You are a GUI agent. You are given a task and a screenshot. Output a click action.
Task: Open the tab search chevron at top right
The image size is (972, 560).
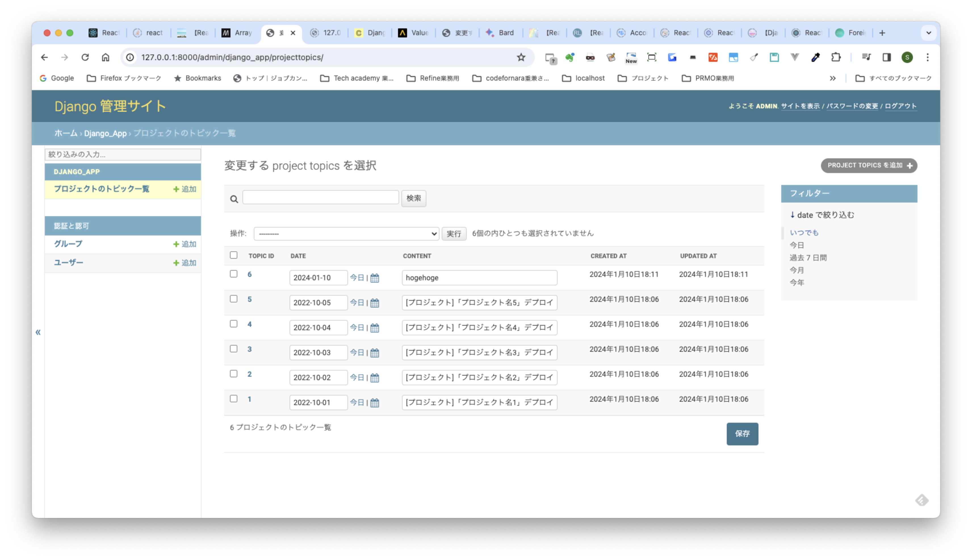[x=929, y=33]
